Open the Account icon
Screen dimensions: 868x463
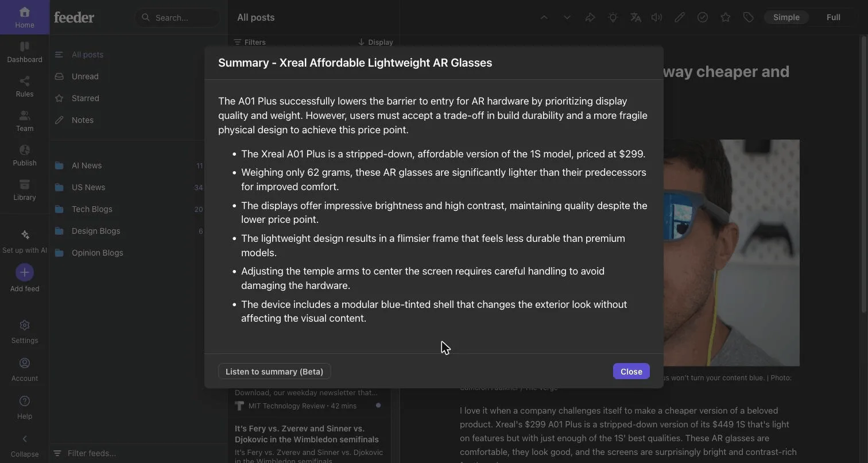pos(24,363)
